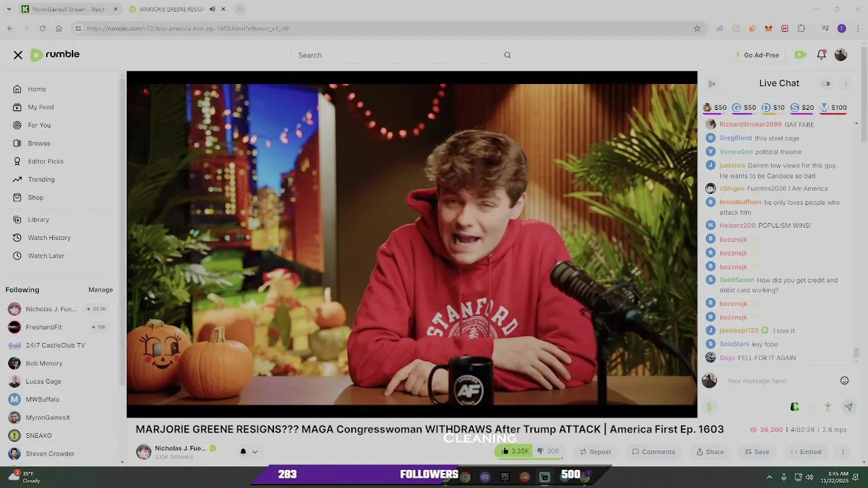Click the search magnifier icon
The image size is (868, 488).
point(507,55)
